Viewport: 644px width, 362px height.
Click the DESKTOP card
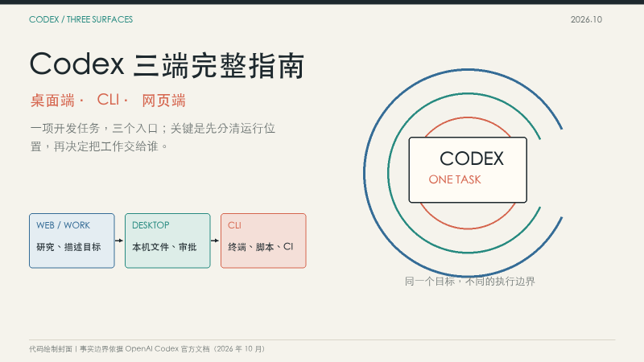coord(167,241)
